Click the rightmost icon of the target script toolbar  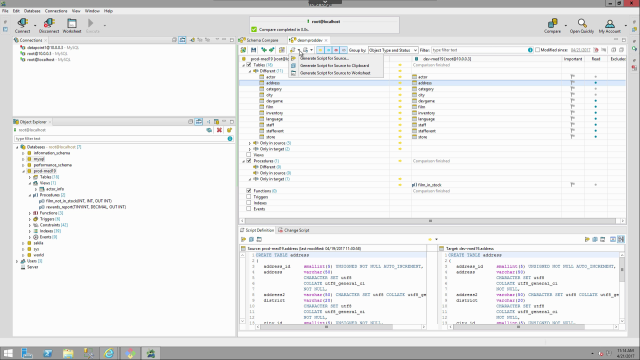[x=621, y=239]
